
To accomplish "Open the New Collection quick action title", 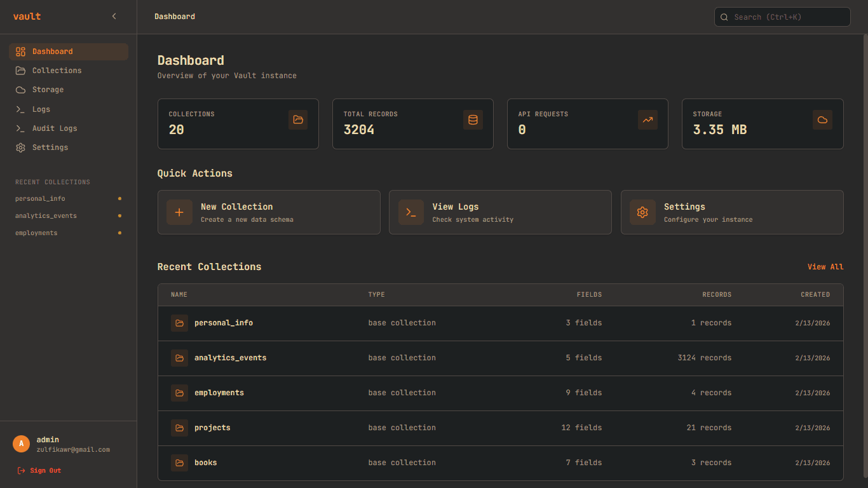I will click(236, 207).
